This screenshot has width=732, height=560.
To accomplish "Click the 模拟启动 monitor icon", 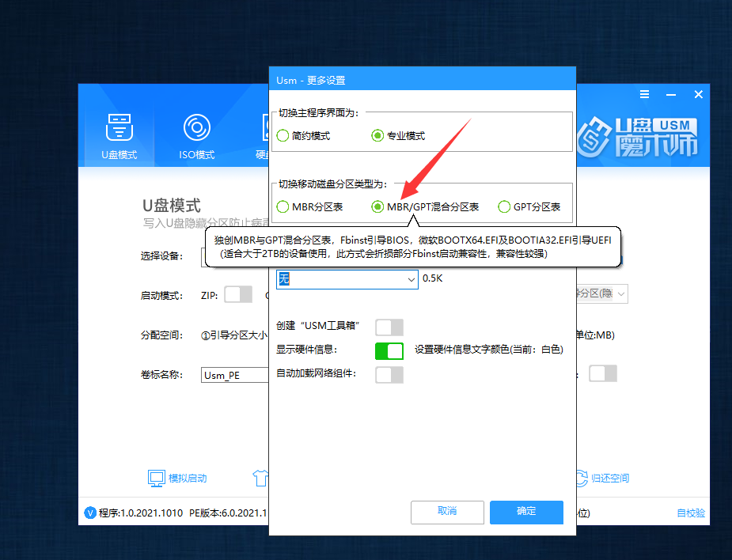I will pos(156,479).
